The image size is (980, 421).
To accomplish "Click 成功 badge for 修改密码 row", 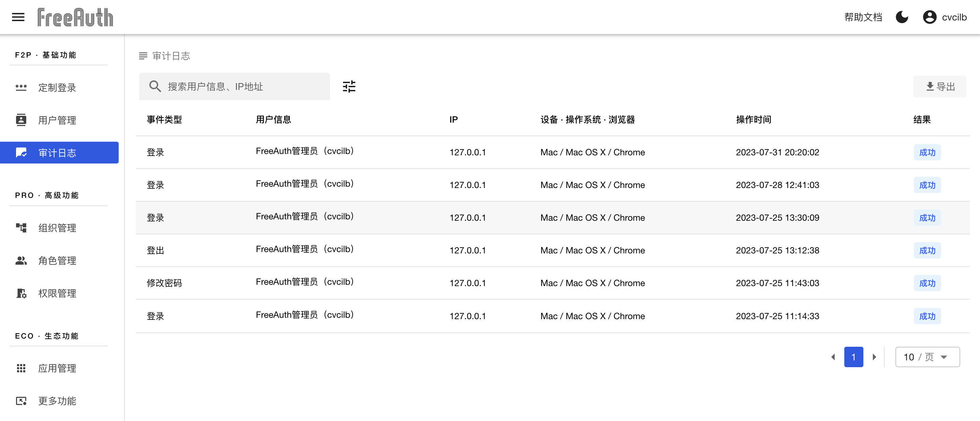I will point(927,283).
